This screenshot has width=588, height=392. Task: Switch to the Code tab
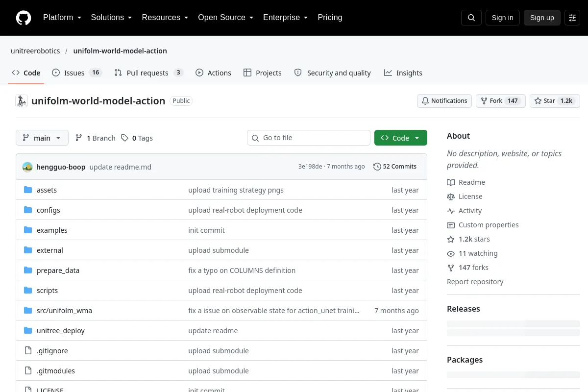point(26,73)
